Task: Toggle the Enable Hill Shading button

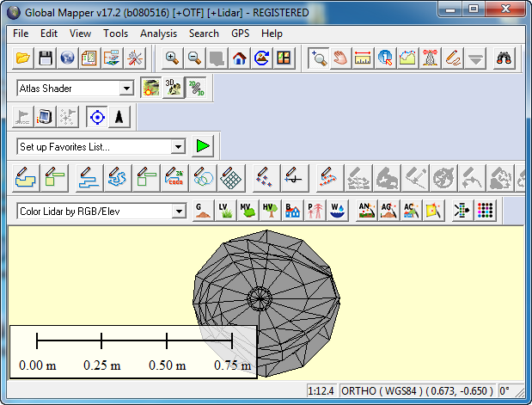Action: click(152, 88)
